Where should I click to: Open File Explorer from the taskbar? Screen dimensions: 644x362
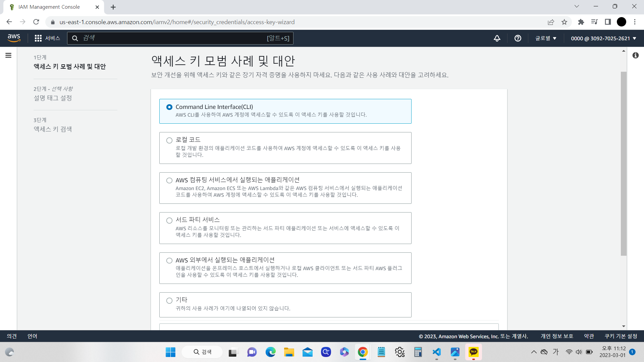[289, 352]
